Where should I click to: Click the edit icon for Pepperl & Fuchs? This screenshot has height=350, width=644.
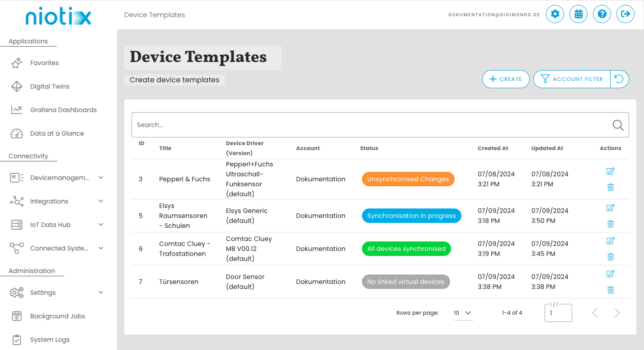pos(610,171)
